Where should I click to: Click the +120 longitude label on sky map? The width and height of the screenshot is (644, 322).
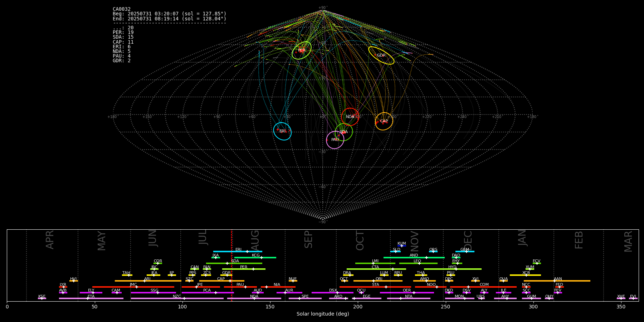coord(182,117)
